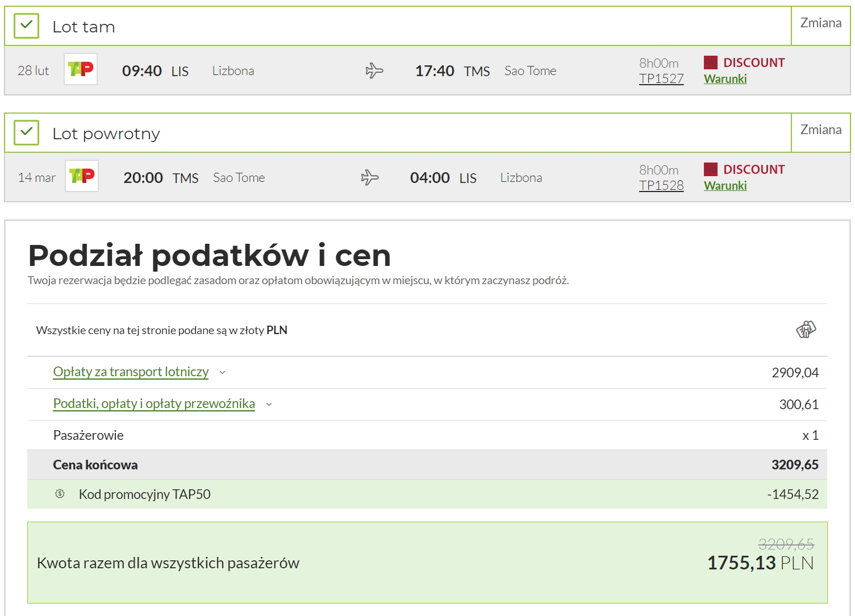The height and width of the screenshot is (616, 855).
Task: Click the airplane icon on the Lizbona to Sao Tome row
Action: 374,70
